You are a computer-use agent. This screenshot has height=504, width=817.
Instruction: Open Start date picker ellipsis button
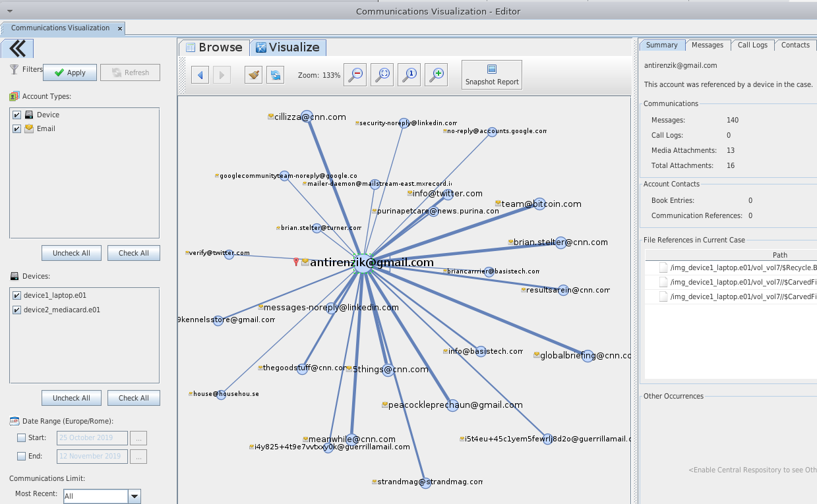138,437
